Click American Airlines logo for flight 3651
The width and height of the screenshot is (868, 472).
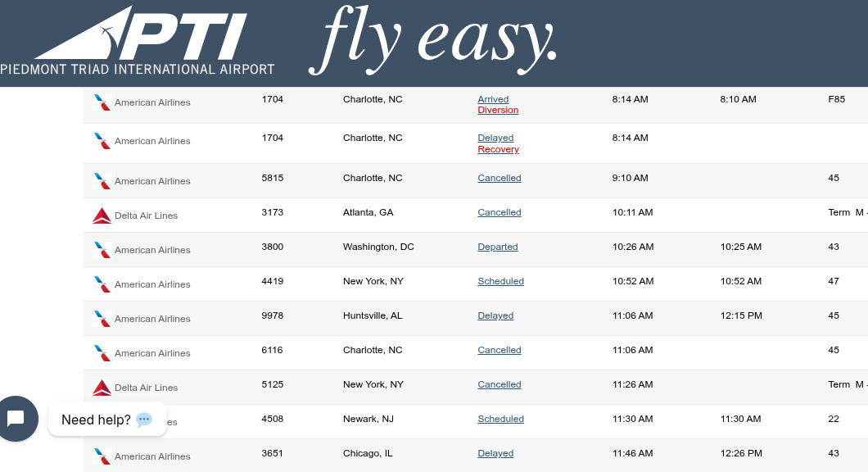(102, 456)
